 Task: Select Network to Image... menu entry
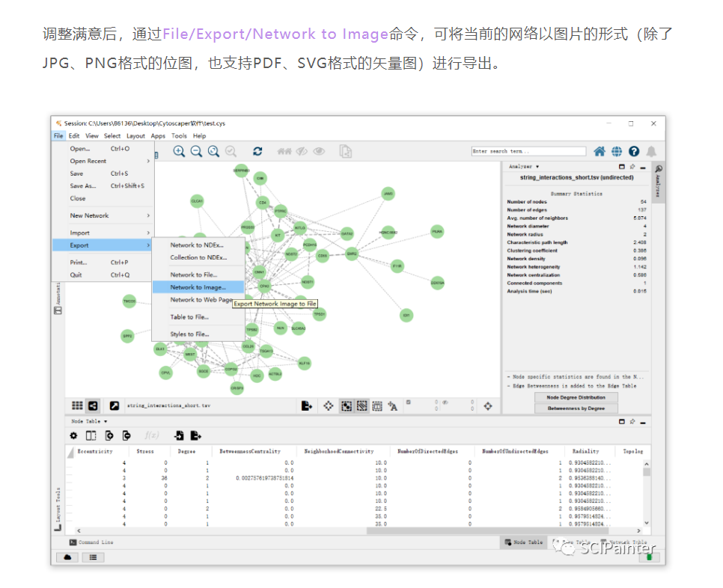(198, 287)
